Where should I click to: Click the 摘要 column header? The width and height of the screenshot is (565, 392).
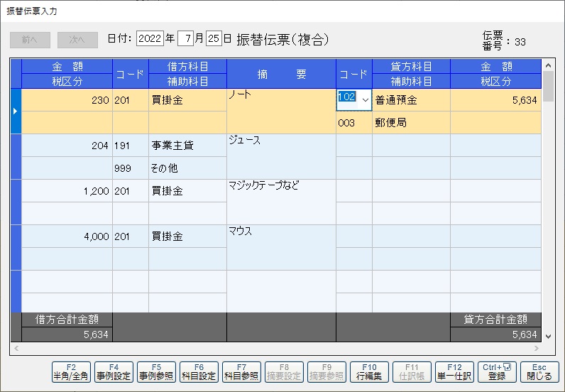(x=281, y=73)
